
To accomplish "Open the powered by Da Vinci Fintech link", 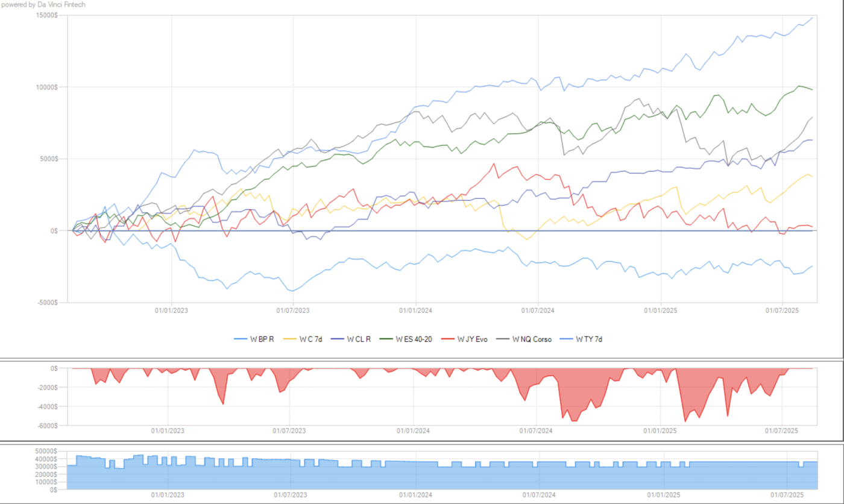I will [x=43, y=5].
